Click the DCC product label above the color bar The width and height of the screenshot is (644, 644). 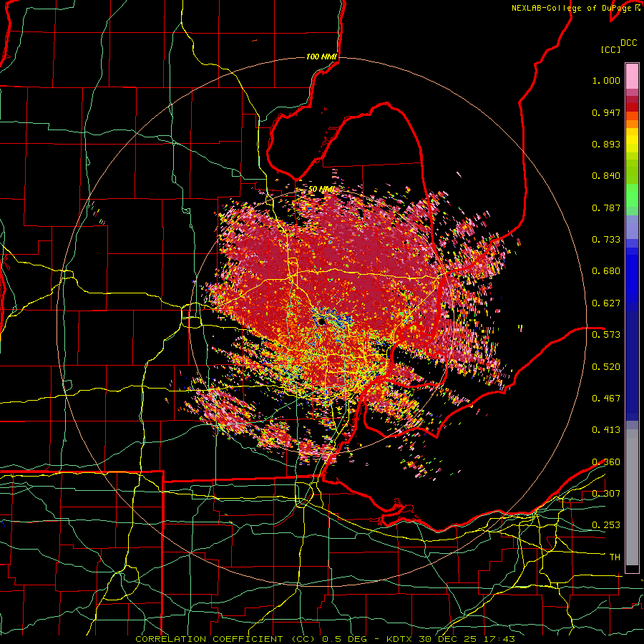coord(628,43)
